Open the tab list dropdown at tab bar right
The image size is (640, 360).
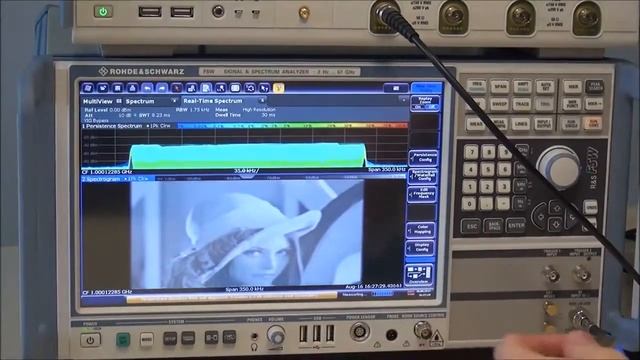pos(403,100)
